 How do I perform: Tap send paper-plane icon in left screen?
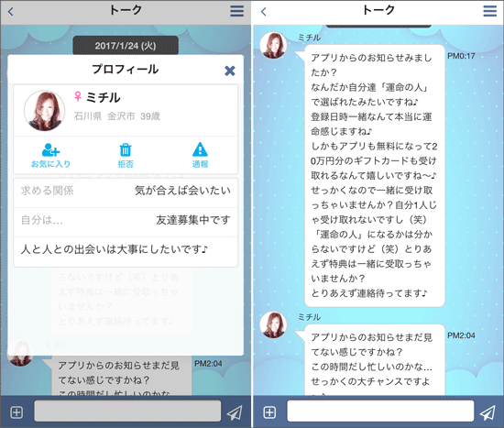click(x=235, y=412)
